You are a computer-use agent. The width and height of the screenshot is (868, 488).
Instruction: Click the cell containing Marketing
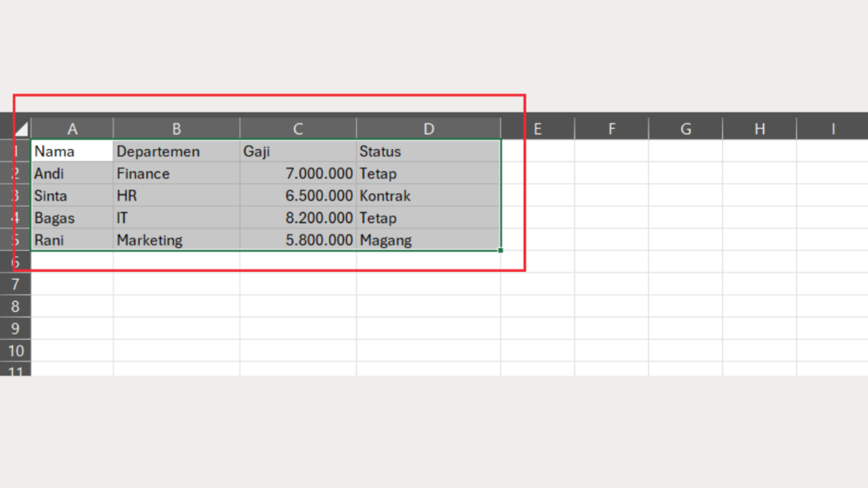click(176, 240)
